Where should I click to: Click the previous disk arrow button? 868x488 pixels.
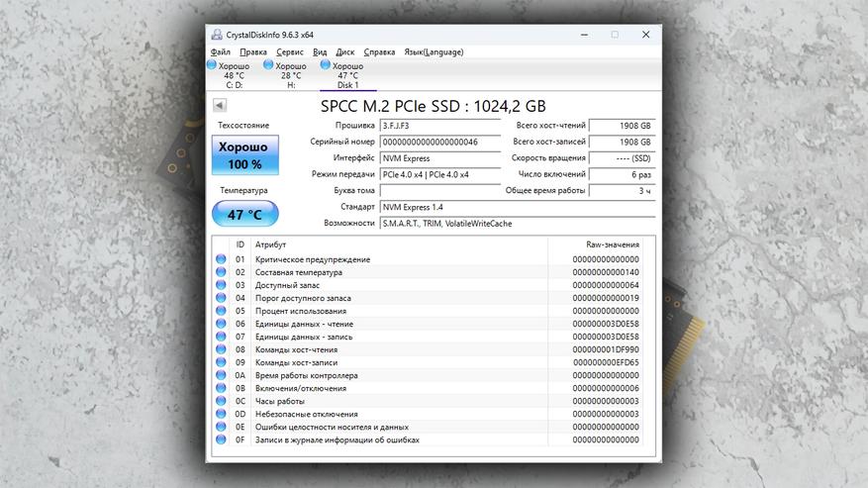(x=219, y=105)
